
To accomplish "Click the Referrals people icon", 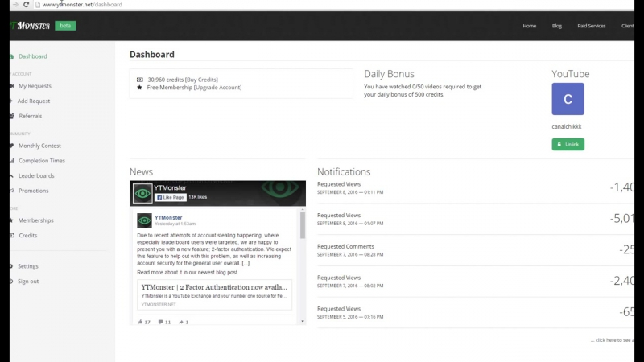I will click(12, 116).
